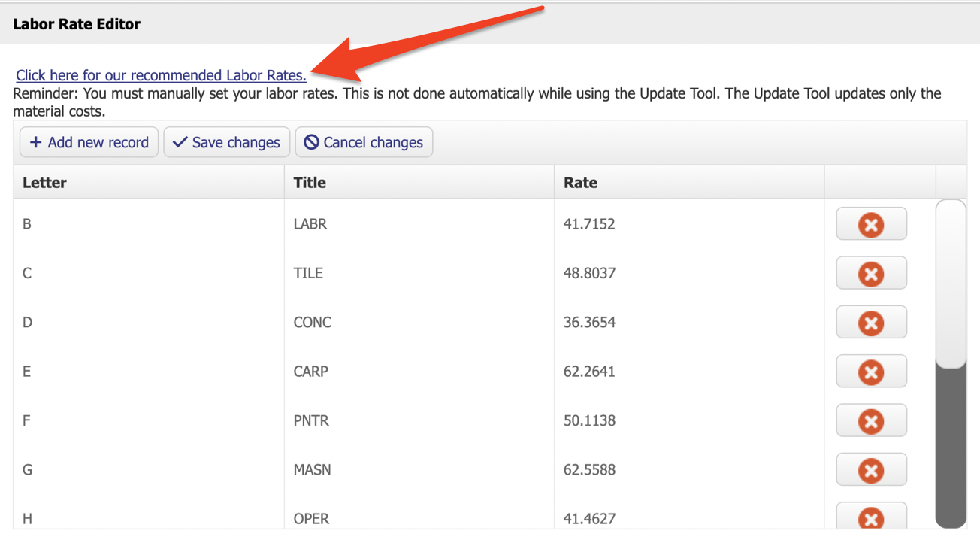Delete the TILE labor rate row
This screenshot has width=980, height=540.
[x=871, y=273]
